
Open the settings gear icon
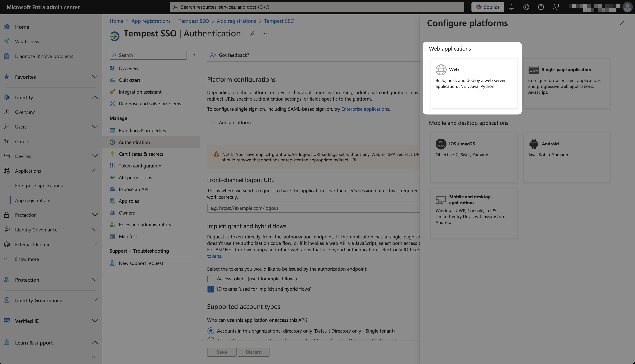tap(526, 7)
